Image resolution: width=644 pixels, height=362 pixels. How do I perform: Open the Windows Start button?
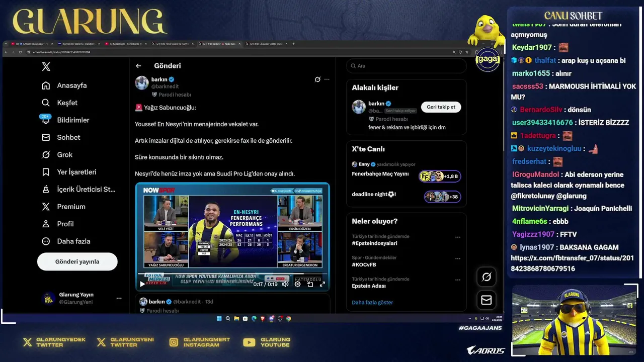point(219,318)
